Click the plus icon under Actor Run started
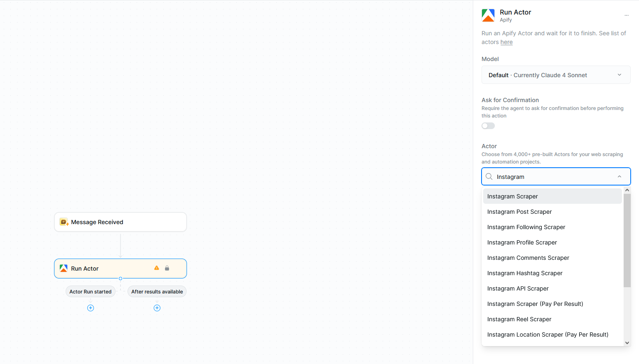 (x=90, y=308)
